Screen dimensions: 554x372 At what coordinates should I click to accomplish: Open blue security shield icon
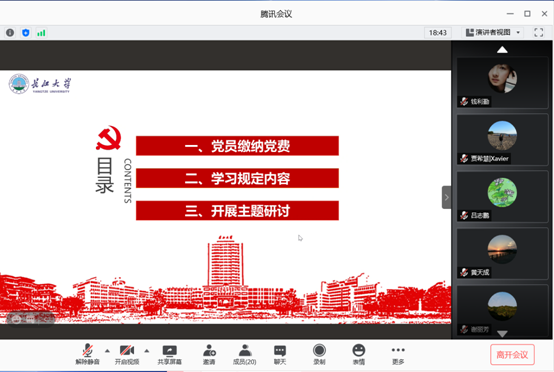tap(26, 33)
